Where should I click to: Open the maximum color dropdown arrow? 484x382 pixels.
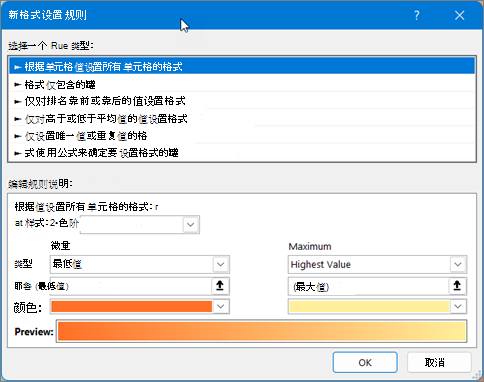[458, 307]
